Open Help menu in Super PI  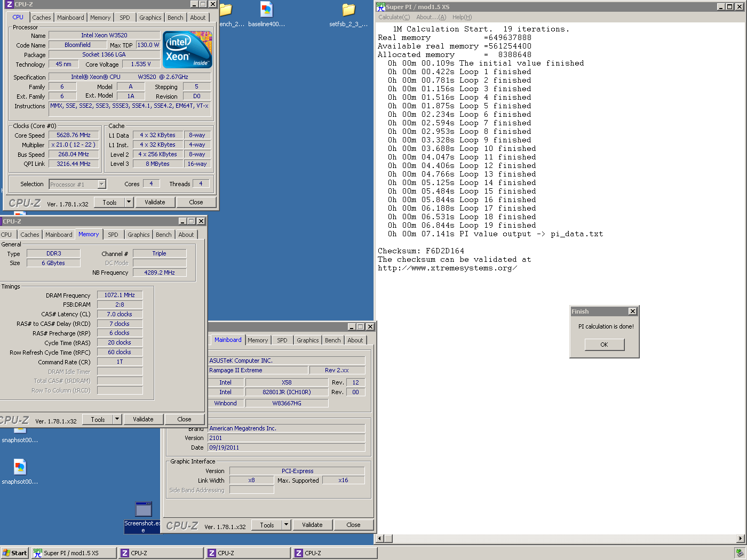tap(462, 17)
